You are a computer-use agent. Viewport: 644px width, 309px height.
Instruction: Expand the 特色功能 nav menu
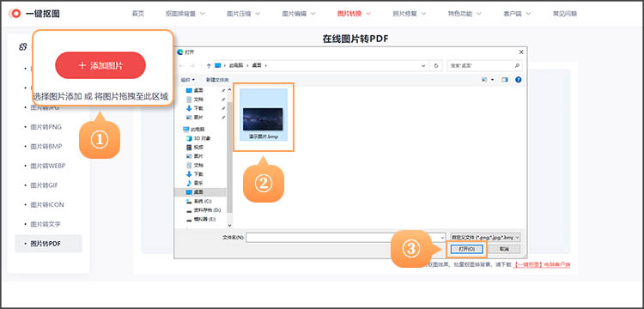(465, 14)
